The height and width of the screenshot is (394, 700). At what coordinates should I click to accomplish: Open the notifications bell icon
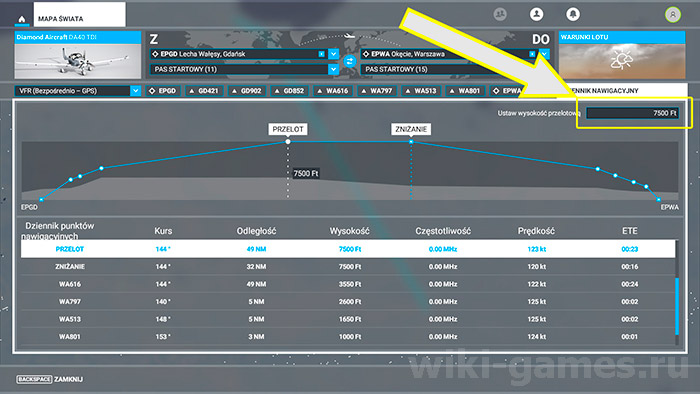[573, 14]
